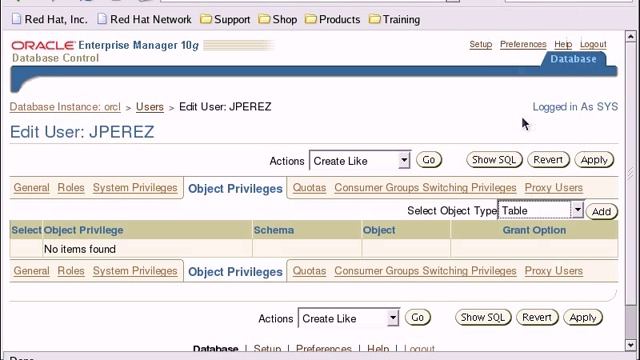Open the lower Actions Create Like dropdown

pyautogui.click(x=349, y=318)
